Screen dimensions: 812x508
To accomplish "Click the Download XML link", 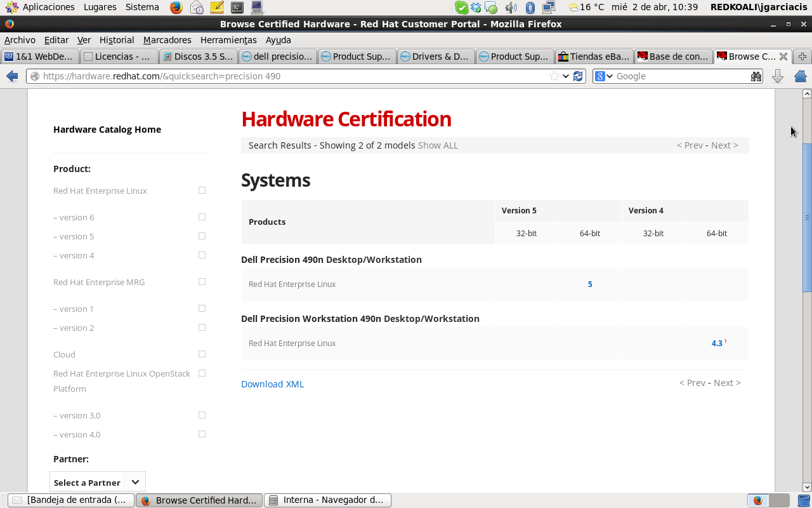I will point(272,384).
